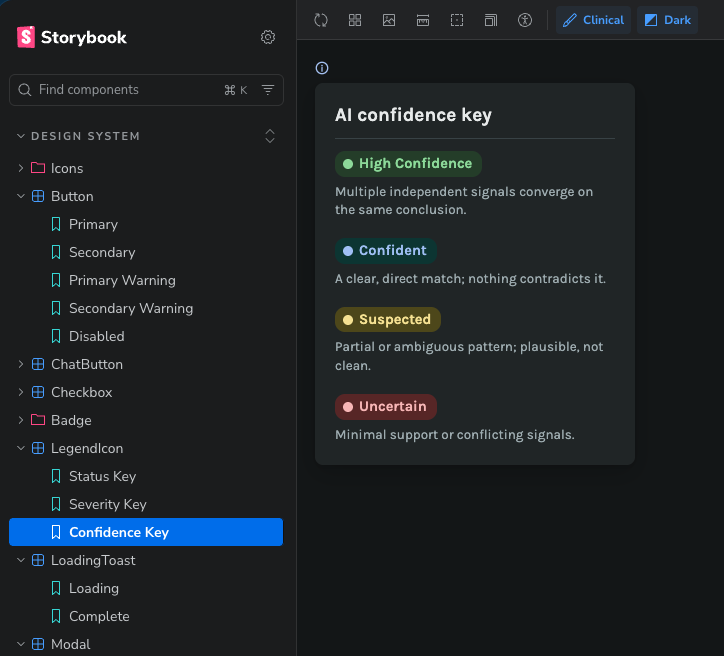The width and height of the screenshot is (724, 656).
Task: Click the bookmark icon beside Primary
Action: pos(56,224)
